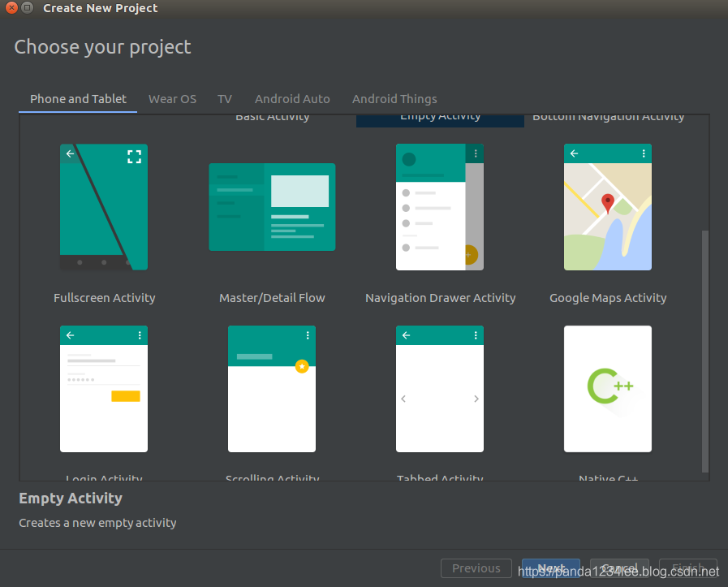Click the Previous button
Viewport: 728px width, 587px height.
click(x=476, y=568)
